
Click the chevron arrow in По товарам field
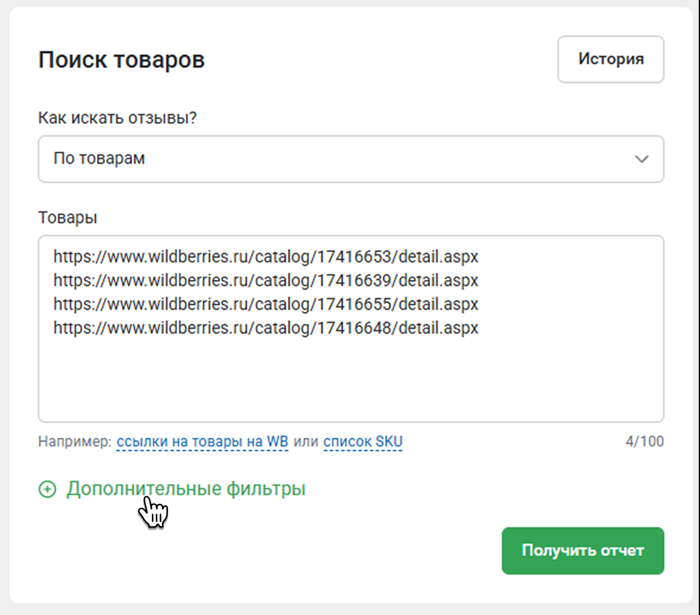(x=641, y=159)
